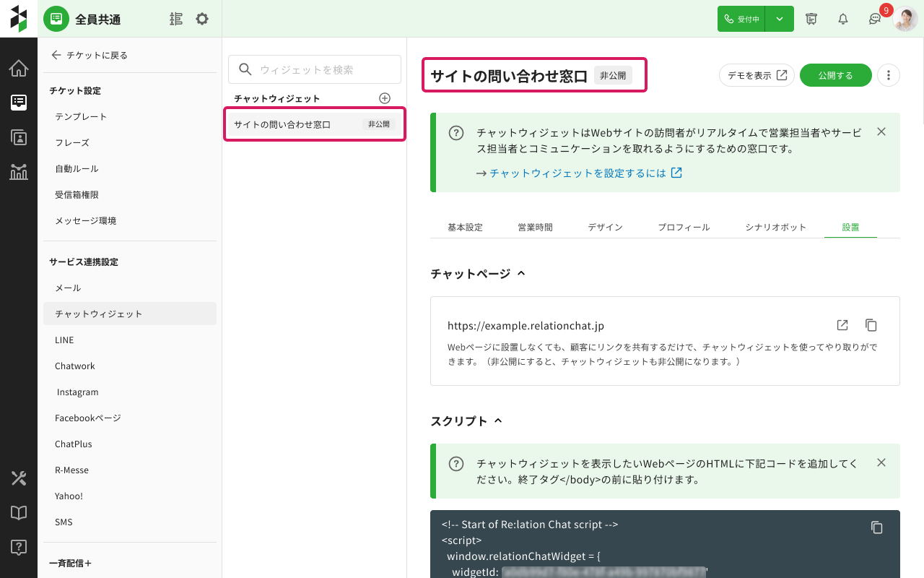The image size is (924, 578).
Task: Switch to the デザイン tab
Action: click(x=605, y=227)
